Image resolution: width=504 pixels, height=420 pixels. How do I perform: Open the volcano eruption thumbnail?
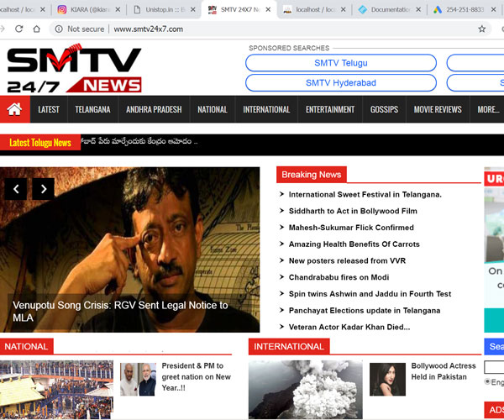306,390
